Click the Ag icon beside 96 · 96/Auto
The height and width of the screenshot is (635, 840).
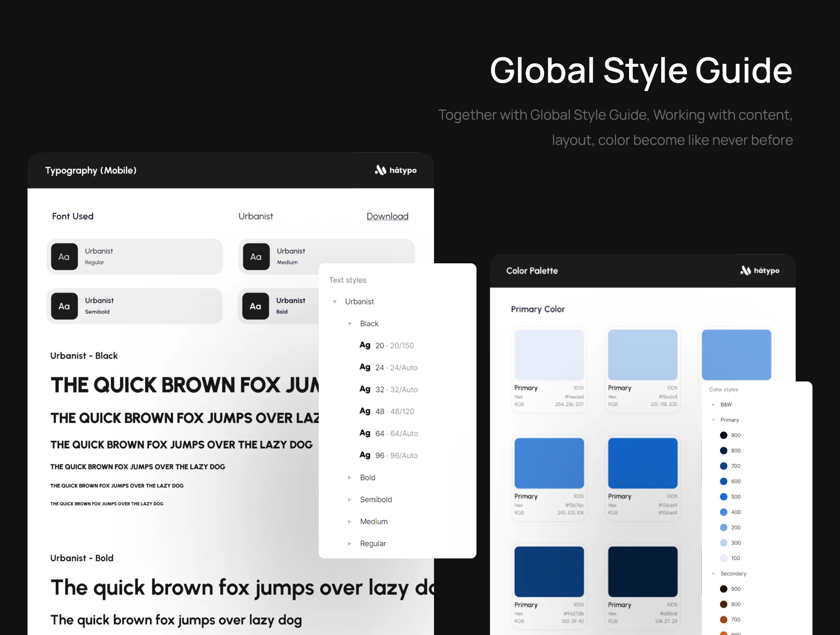point(365,455)
